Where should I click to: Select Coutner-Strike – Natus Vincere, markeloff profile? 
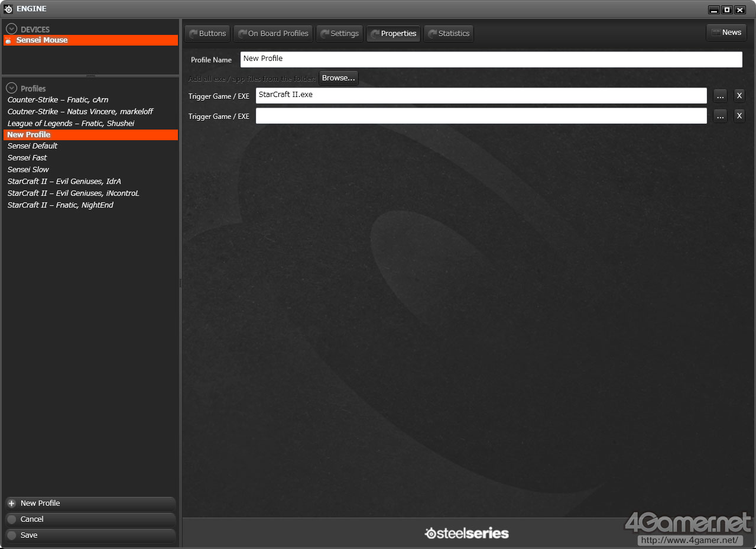coord(80,112)
